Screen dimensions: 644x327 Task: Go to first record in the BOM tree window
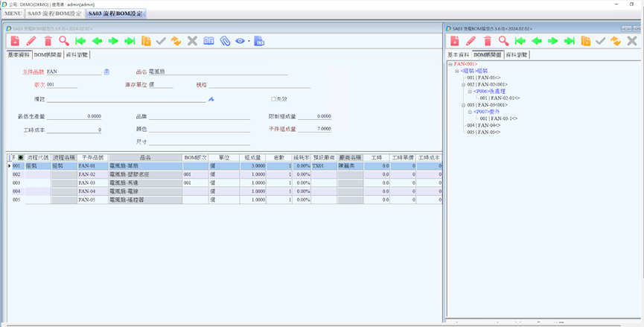coord(520,41)
